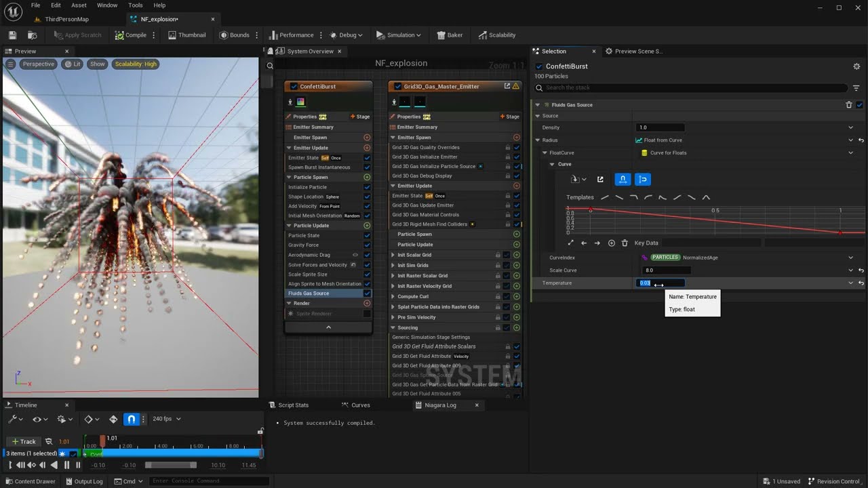The height and width of the screenshot is (488, 868).
Task: Toggle horizontal curve snapping button
Action: (623, 180)
